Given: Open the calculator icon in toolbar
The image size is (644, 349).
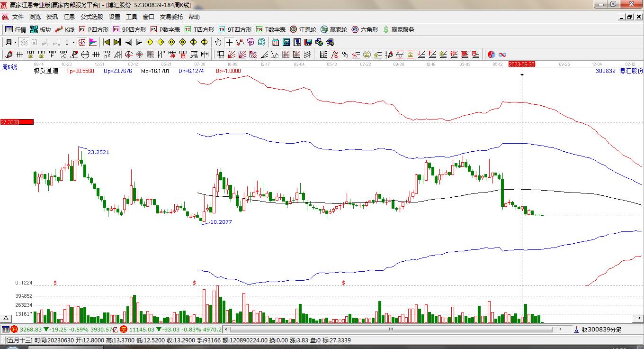Looking at the screenshot, I should coord(286,42).
